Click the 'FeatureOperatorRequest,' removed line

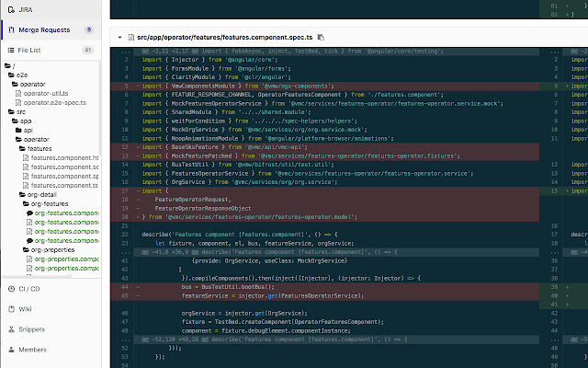point(193,200)
